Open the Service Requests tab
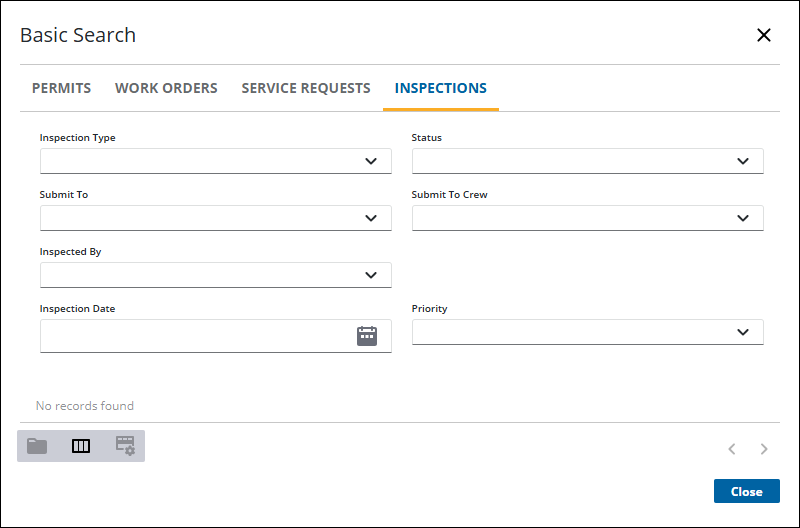The height and width of the screenshot is (528, 800). pyautogui.click(x=306, y=88)
